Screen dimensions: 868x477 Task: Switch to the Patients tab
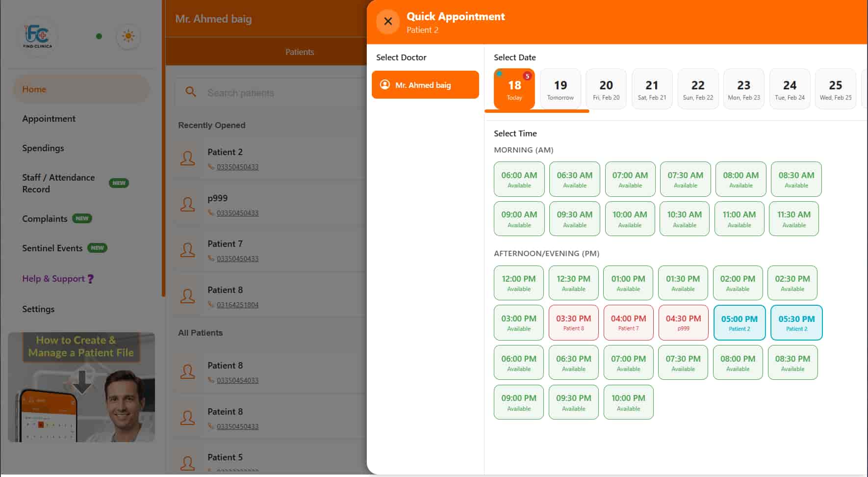click(x=300, y=52)
